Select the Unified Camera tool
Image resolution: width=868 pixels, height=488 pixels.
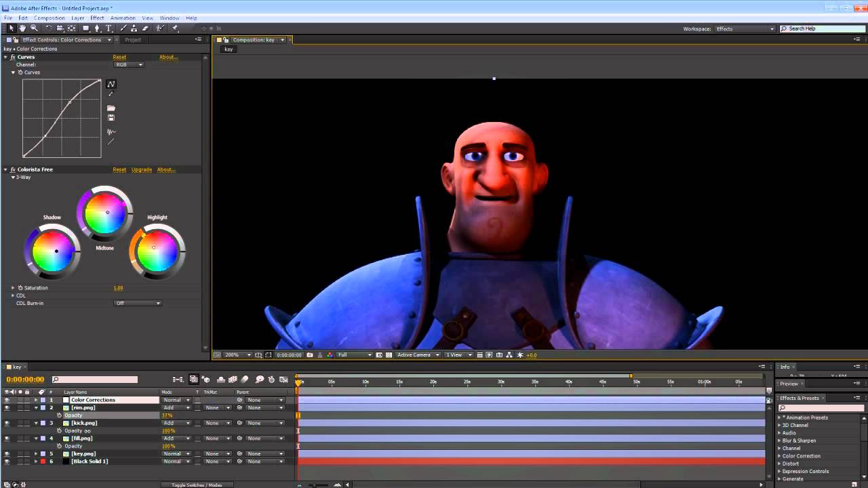[60, 28]
